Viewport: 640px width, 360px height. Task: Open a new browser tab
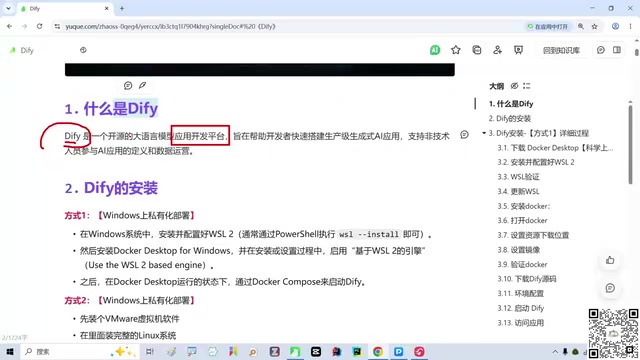coord(122,8)
